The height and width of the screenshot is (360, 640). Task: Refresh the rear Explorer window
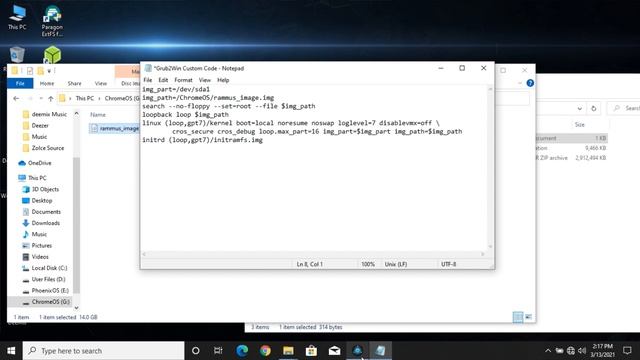(593, 109)
